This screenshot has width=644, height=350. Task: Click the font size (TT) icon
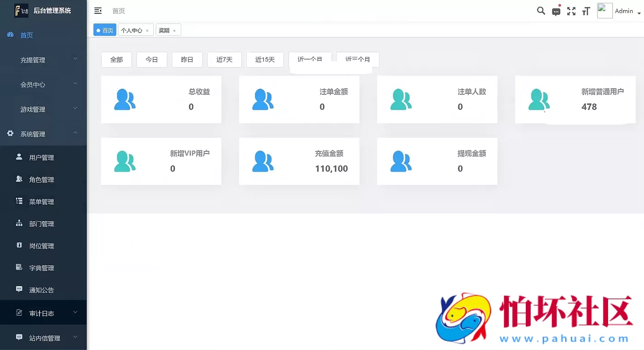pyautogui.click(x=586, y=11)
